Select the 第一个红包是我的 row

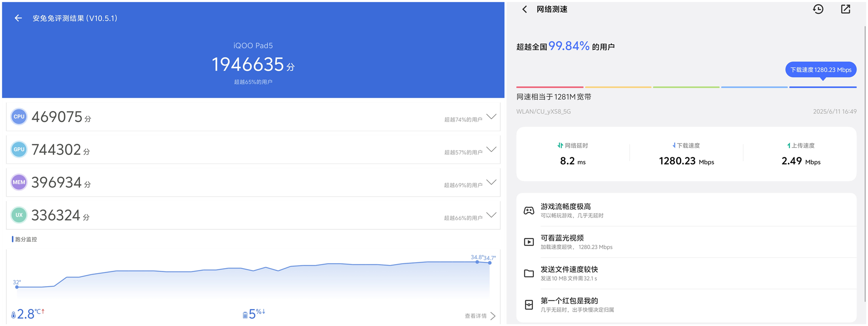tap(686, 305)
